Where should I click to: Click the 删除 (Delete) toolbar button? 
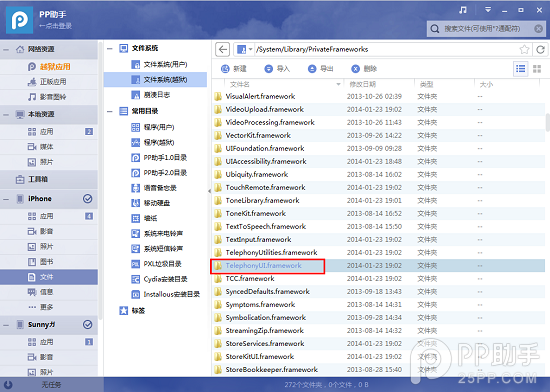pyautogui.click(x=364, y=69)
